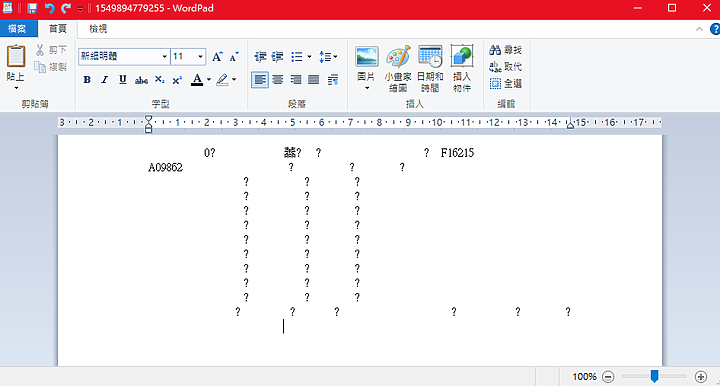This screenshot has width=720, height=386.
Task: Justify the text
Action: pos(314,80)
